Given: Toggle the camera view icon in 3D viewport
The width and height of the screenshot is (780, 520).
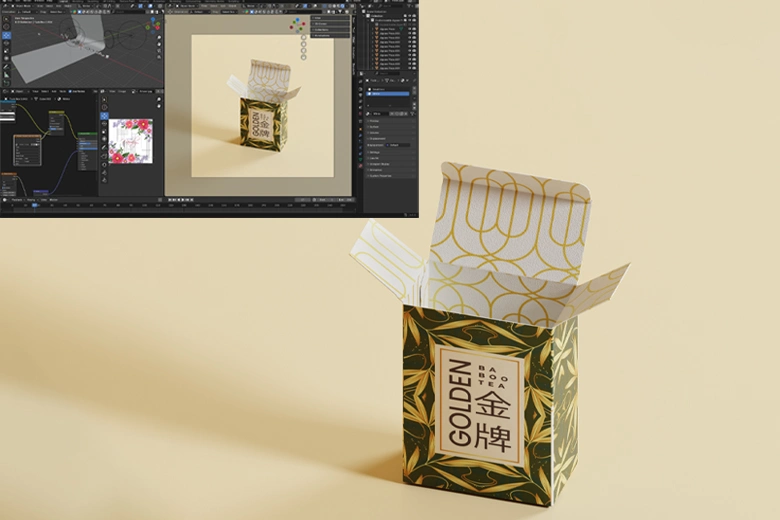Looking at the screenshot, I should pos(159,51).
